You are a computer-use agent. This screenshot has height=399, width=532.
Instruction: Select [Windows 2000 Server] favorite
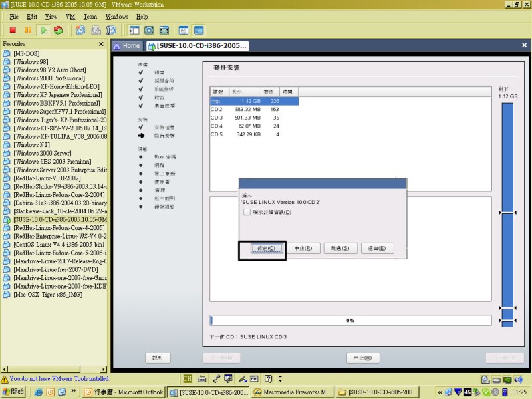tap(43, 153)
